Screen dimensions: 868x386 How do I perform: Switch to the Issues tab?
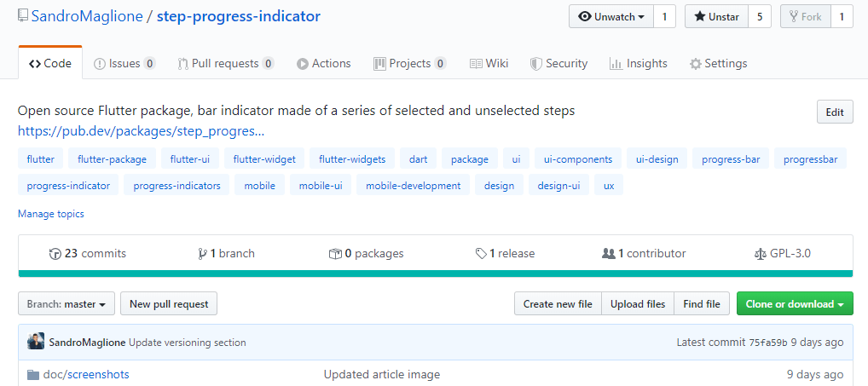124,64
